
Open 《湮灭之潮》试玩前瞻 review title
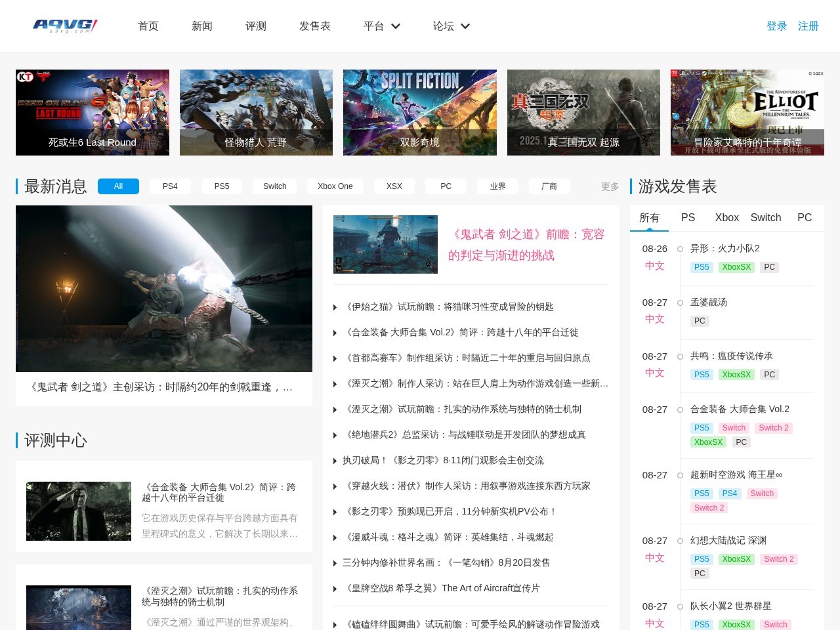(220, 596)
